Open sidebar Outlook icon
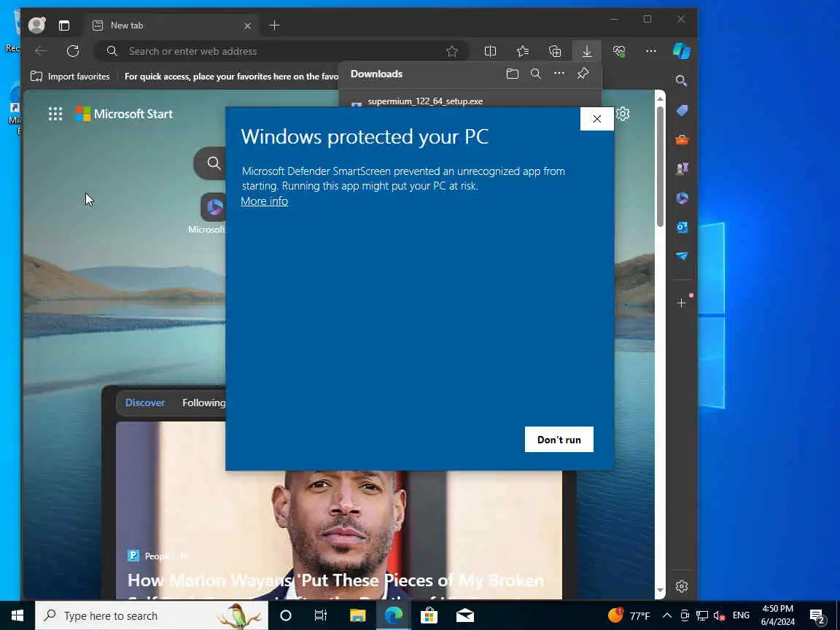840x630 pixels. 682,227
